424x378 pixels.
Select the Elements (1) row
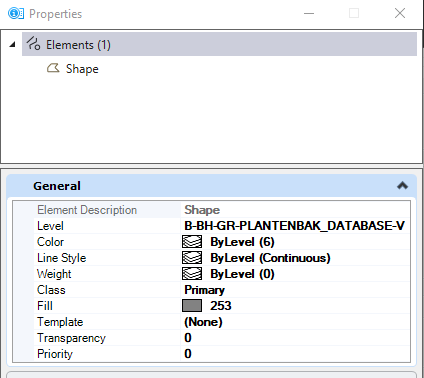[219, 44]
